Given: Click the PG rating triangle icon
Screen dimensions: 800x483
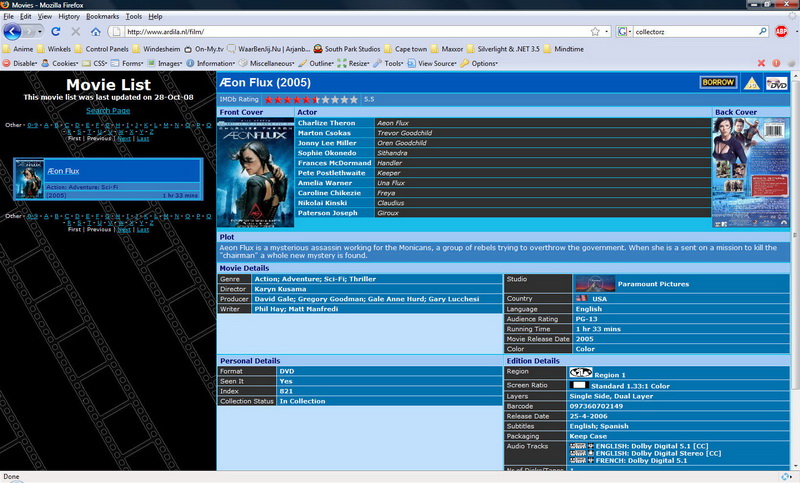Looking at the screenshot, I should tap(751, 83).
